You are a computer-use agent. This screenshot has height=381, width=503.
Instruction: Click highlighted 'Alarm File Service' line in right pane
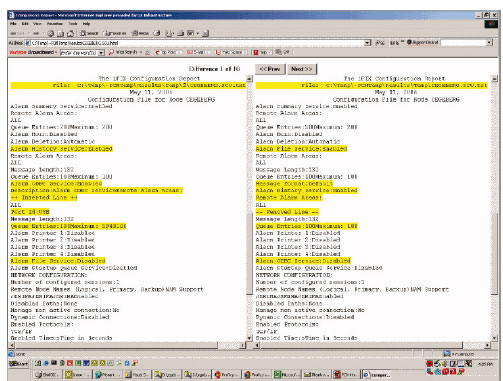coord(301,149)
